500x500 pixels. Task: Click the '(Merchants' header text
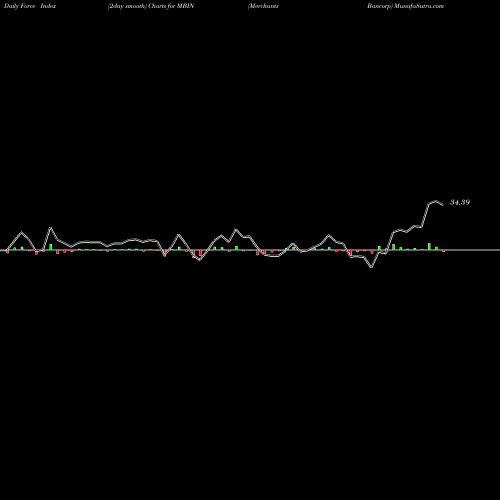click(263, 6)
